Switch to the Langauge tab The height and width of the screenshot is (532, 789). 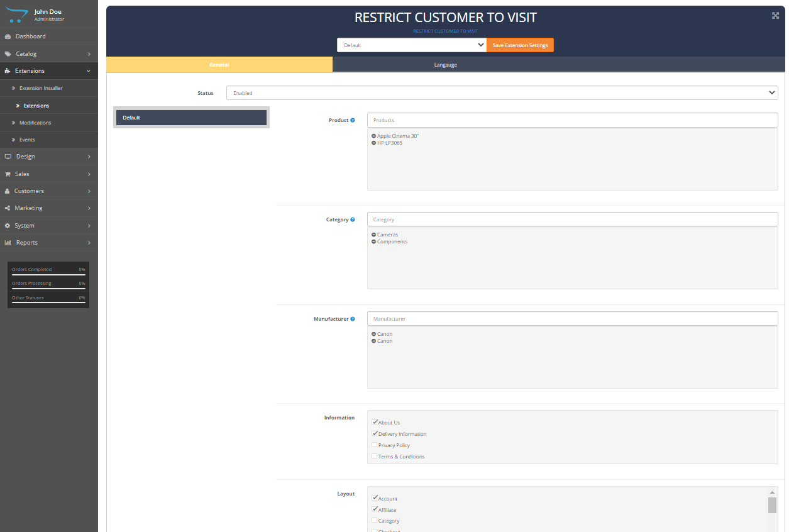click(x=446, y=65)
